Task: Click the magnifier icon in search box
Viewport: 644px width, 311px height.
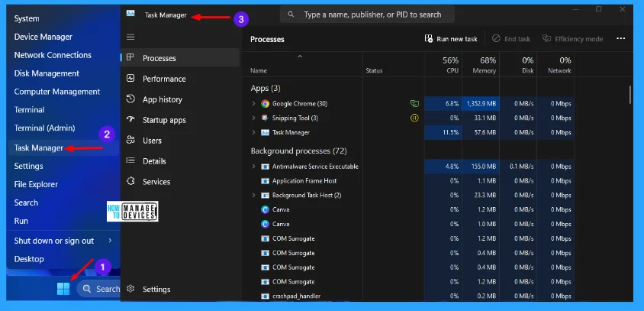Action: [291, 15]
